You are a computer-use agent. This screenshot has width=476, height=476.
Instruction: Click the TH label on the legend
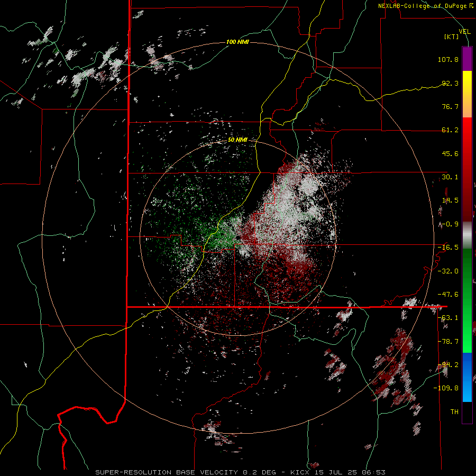(454, 412)
